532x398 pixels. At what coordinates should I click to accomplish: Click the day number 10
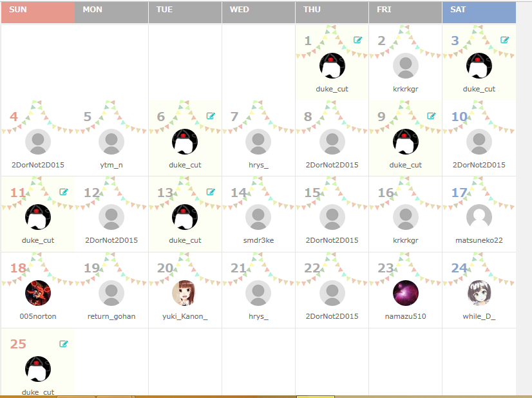click(459, 117)
